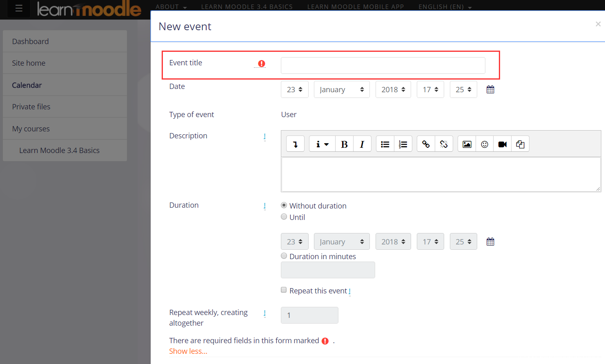Click the Event title text field
The image size is (605, 364).
(x=383, y=65)
